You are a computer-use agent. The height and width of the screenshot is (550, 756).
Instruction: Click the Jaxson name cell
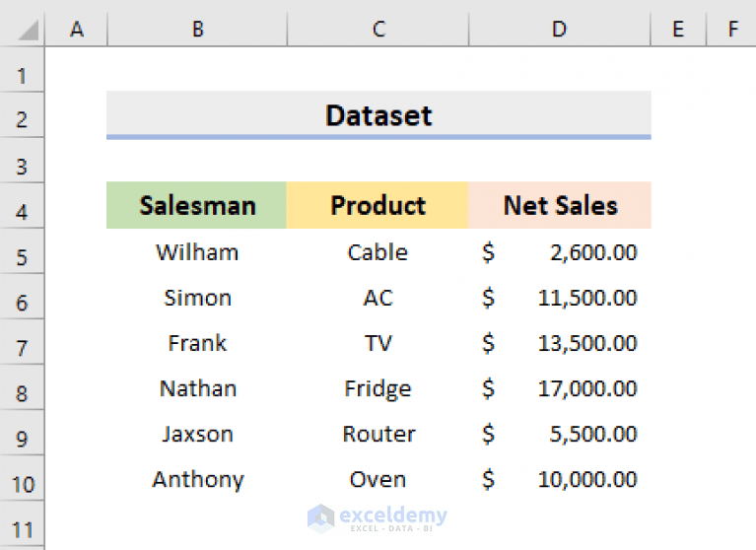[x=197, y=433]
